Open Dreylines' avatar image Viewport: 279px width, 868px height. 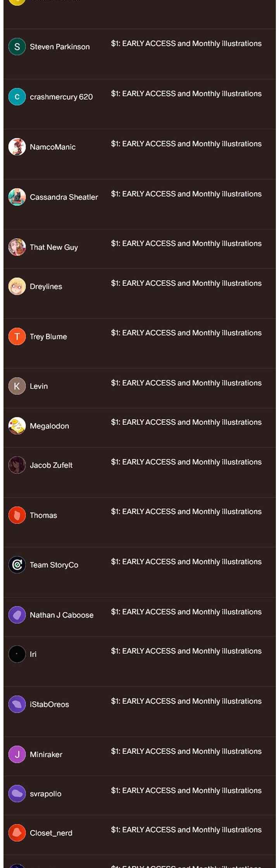pyautogui.click(x=17, y=287)
